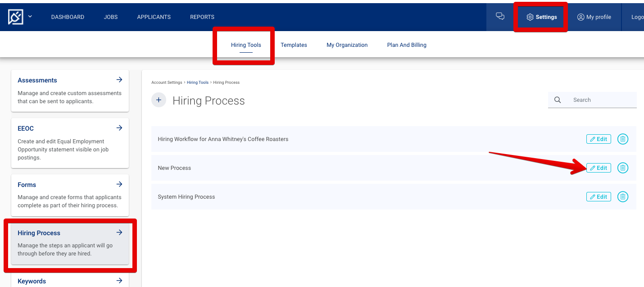The width and height of the screenshot is (644, 287).
Task: Click the copy icon beside System Hiring Process
Action: [623, 196]
